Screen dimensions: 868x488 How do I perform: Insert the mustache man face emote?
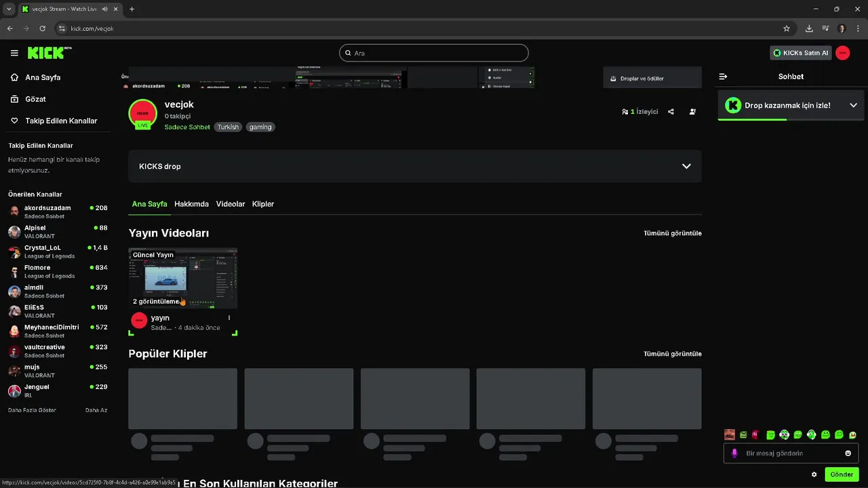[730, 434]
